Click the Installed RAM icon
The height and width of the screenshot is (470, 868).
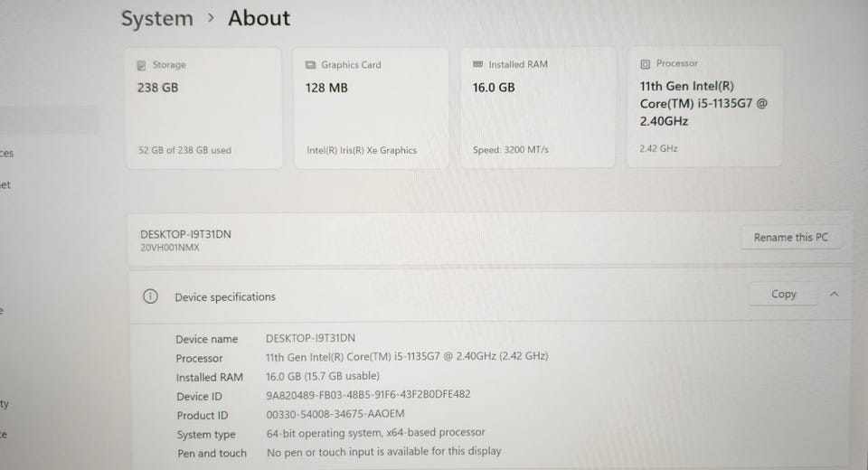click(x=477, y=64)
